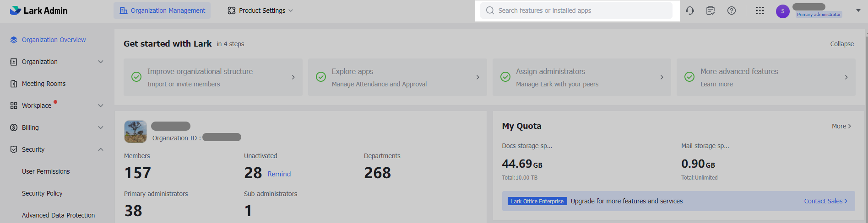Screen dimensions: 868x223
Task: Click the Meeting Rooms door icon
Action: 14,84
